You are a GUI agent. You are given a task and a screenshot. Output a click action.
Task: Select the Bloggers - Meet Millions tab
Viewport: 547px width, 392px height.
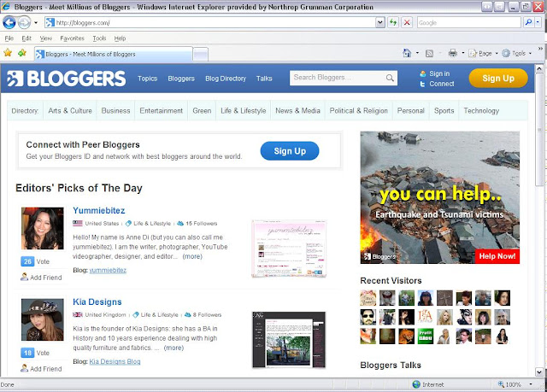point(114,54)
